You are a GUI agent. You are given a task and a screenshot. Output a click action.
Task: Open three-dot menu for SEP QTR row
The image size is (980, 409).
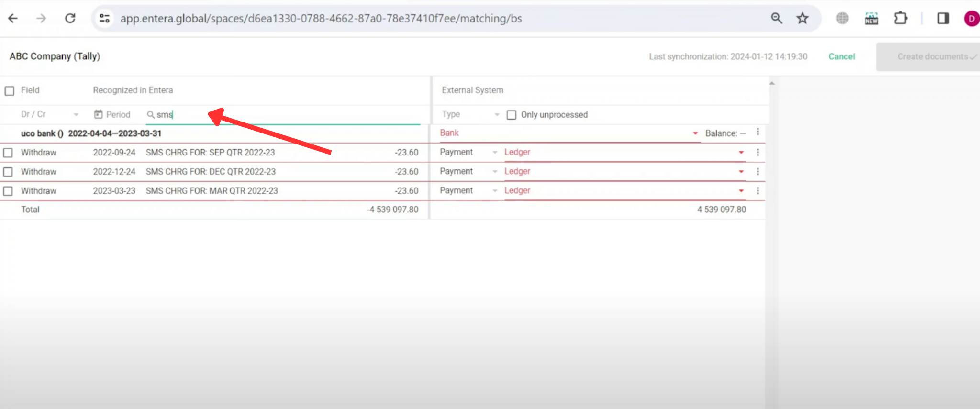pyautogui.click(x=757, y=152)
